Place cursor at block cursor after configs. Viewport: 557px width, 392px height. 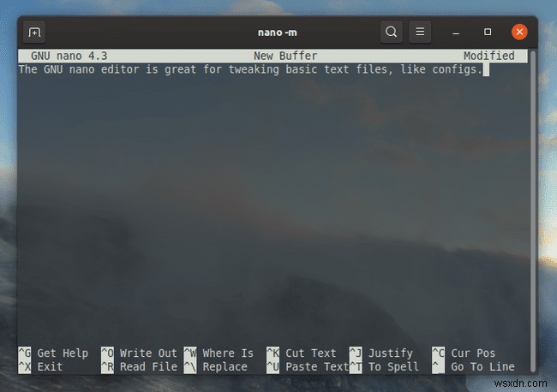point(487,69)
